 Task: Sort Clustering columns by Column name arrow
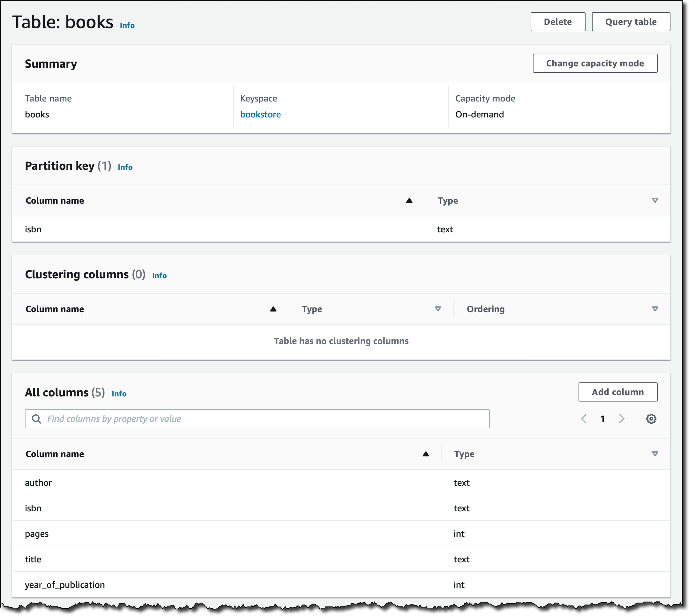pyautogui.click(x=273, y=309)
